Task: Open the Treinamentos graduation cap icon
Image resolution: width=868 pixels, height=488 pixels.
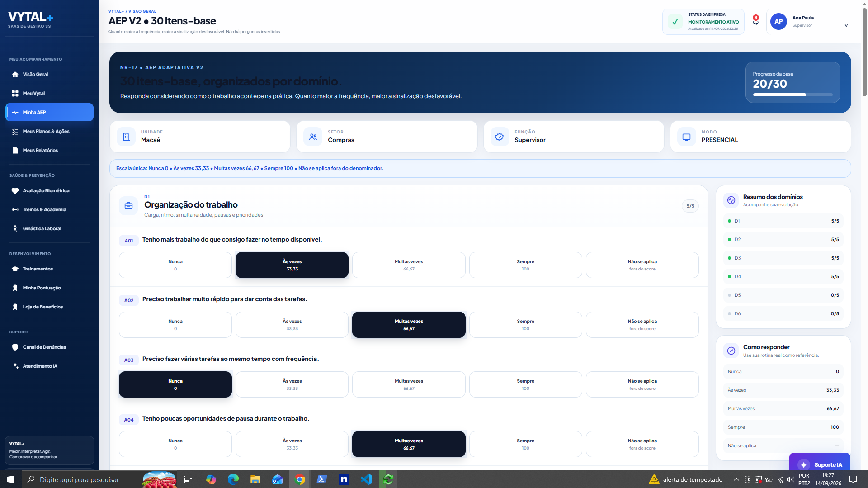Action: click(x=15, y=269)
